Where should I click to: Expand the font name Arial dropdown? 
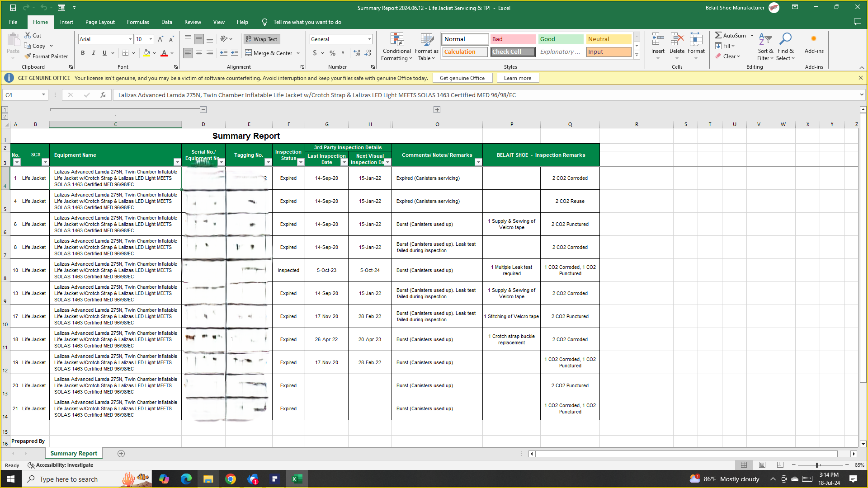click(130, 39)
